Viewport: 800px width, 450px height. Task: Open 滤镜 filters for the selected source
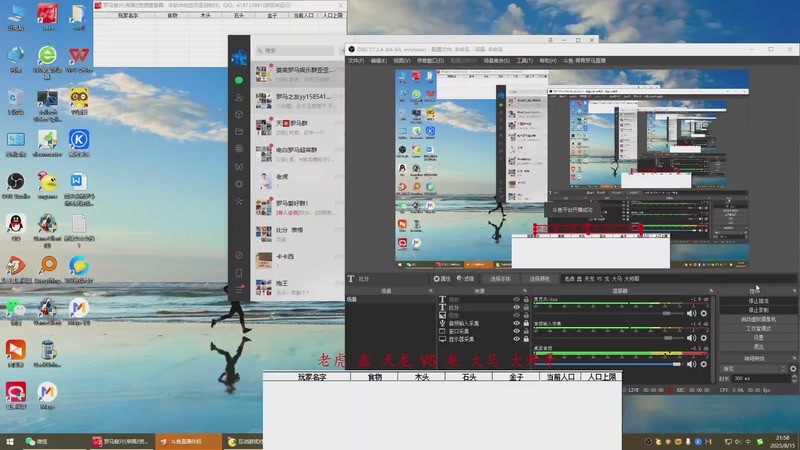click(x=465, y=279)
